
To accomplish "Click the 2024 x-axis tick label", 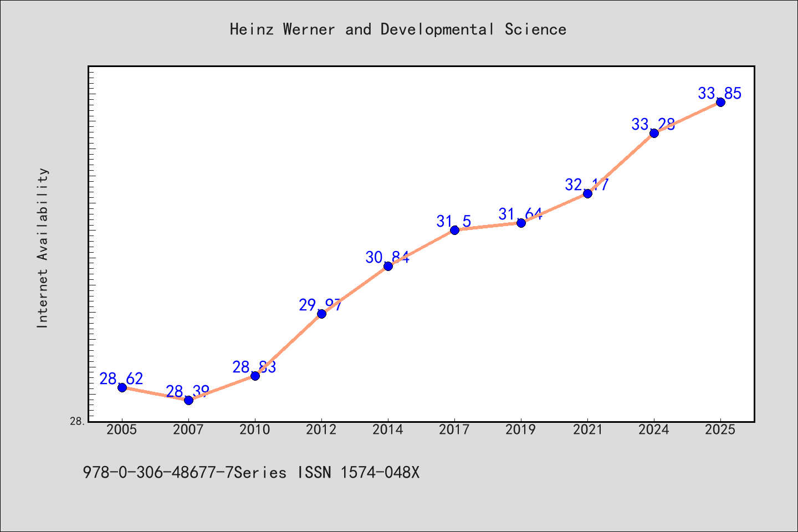I will 654,429.
